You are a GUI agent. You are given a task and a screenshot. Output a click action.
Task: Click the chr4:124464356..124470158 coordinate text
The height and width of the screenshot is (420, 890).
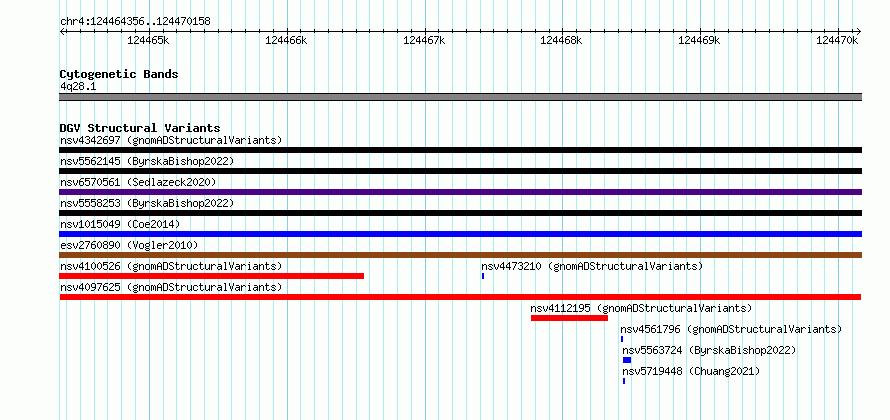pyautogui.click(x=135, y=21)
